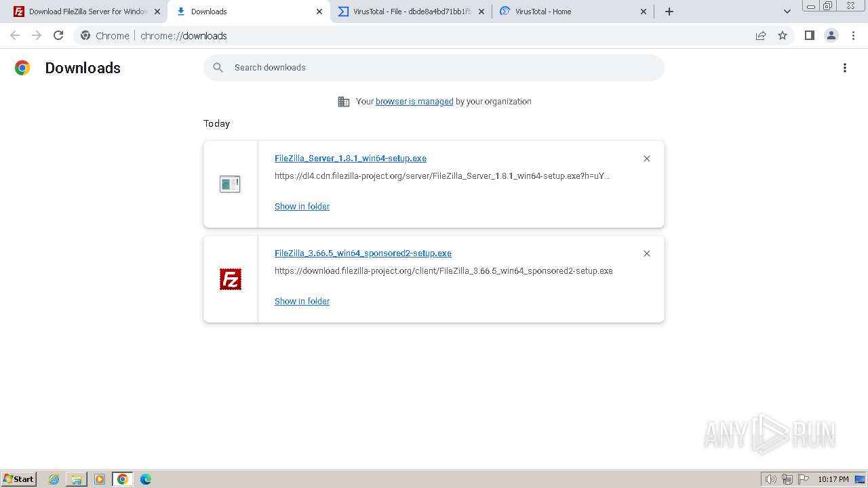Viewport: 868px width, 488px height.
Task: Remove FileZilla_3.66.5 sponsored setup from the list
Action: coord(647,253)
